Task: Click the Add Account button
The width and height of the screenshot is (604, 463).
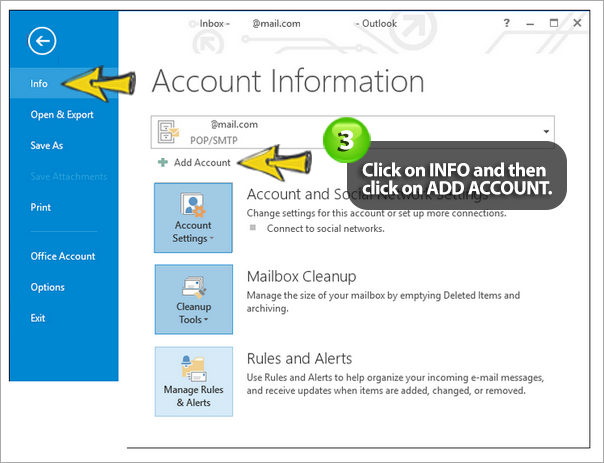Action: pyautogui.click(x=195, y=163)
